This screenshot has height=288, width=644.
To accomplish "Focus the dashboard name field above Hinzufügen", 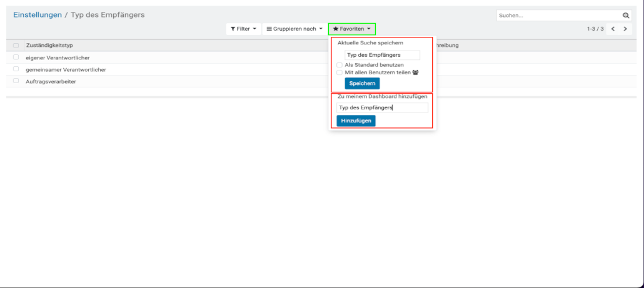I will tap(382, 107).
